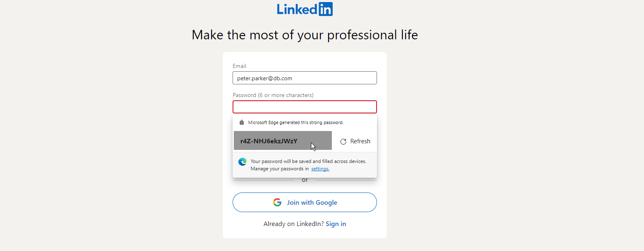The height and width of the screenshot is (251, 644).
Task: Open the Sign in link
Action: coord(336,224)
